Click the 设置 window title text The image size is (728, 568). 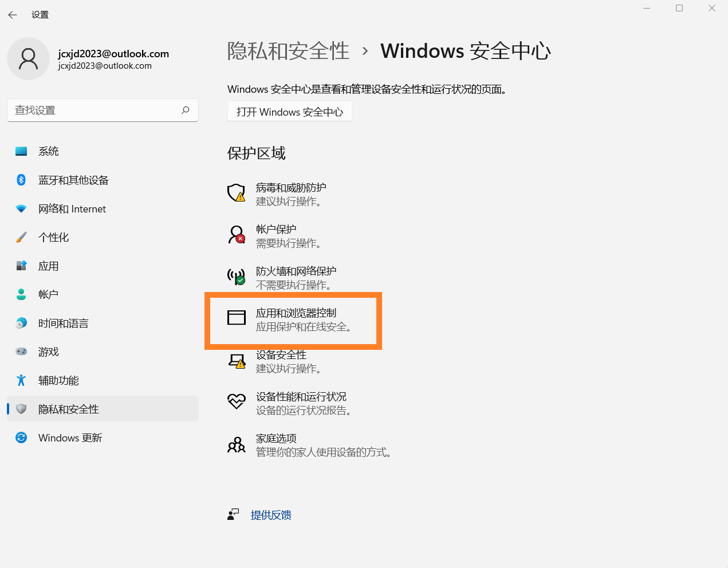(x=40, y=15)
